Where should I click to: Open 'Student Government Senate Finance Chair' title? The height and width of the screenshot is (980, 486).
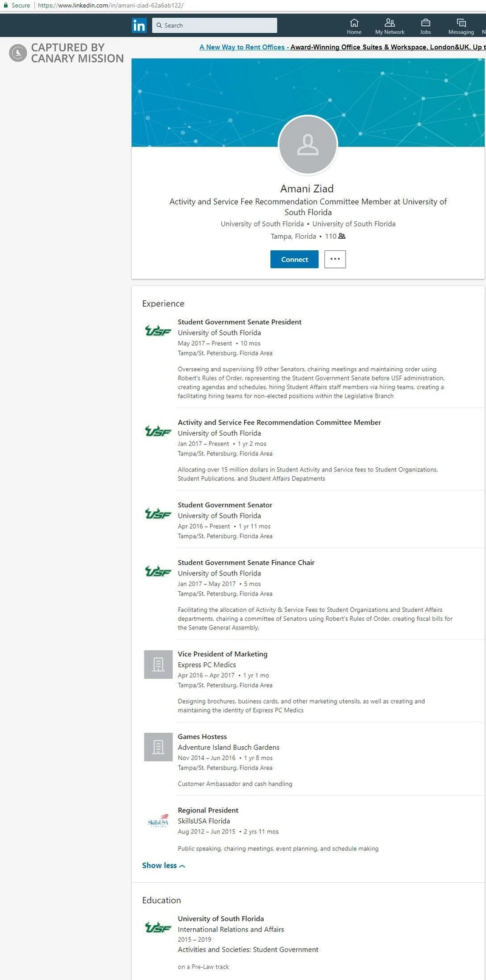[246, 563]
